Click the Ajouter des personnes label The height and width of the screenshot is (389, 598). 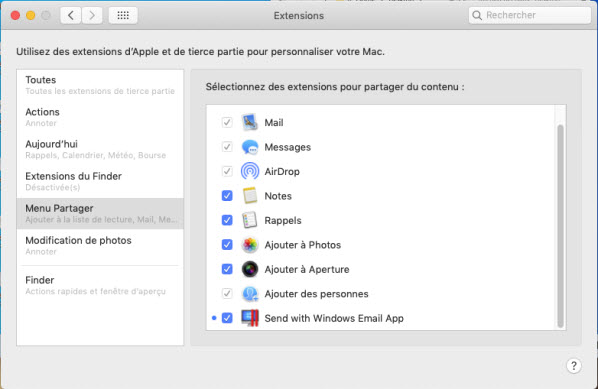[x=317, y=294]
